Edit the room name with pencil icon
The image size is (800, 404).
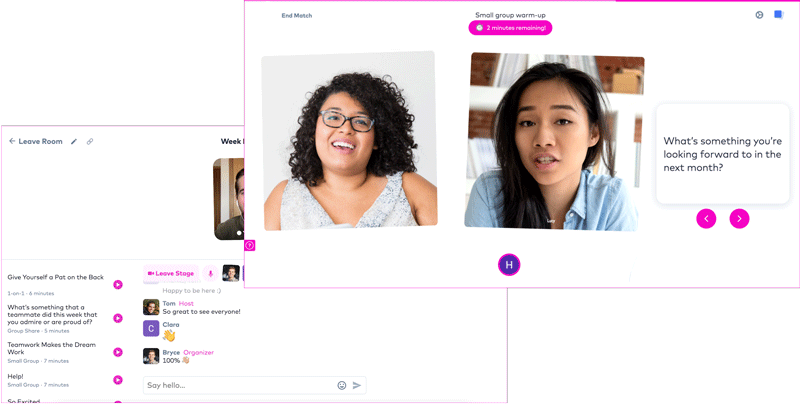(74, 141)
